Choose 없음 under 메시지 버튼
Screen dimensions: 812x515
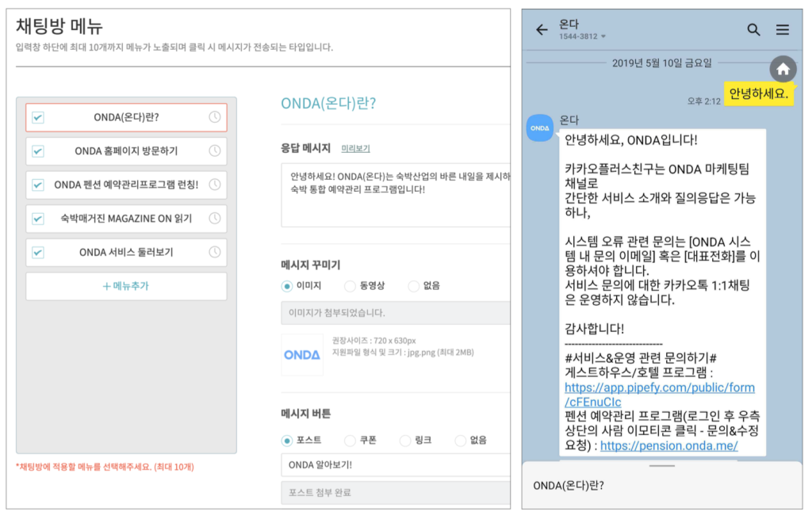pyautogui.click(x=460, y=441)
